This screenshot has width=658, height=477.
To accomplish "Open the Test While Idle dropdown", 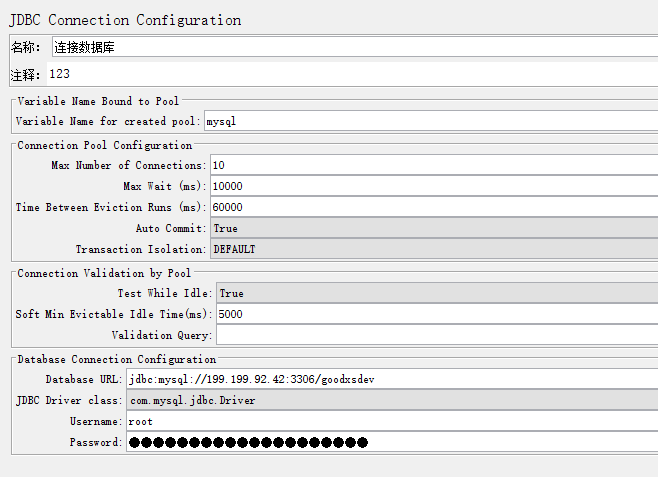I will (x=435, y=293).
